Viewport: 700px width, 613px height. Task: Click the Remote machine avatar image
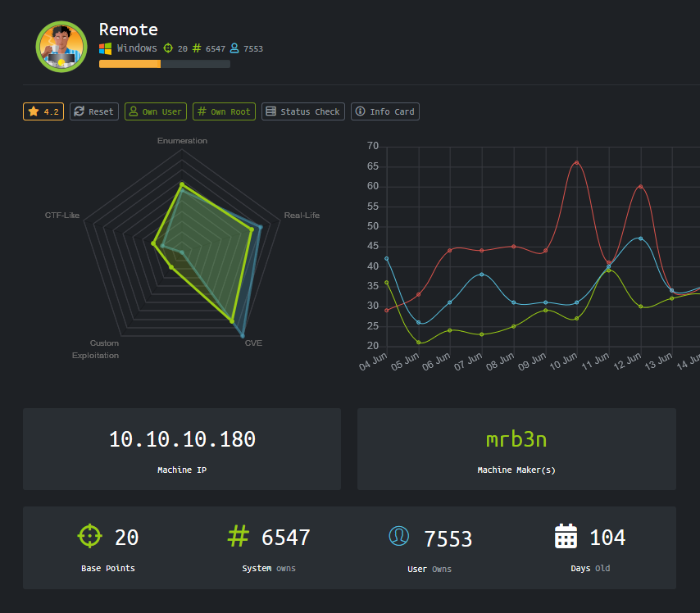[x=61, y=47]
